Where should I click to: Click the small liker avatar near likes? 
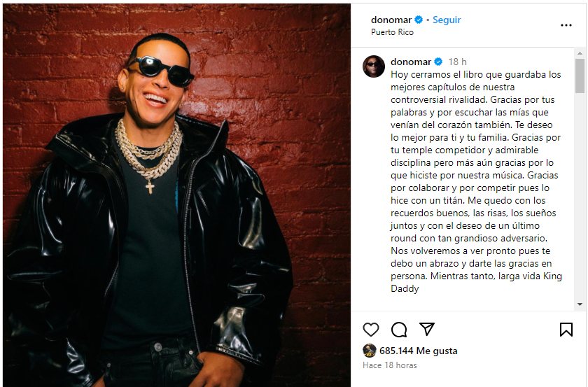(x=370, y=351)
